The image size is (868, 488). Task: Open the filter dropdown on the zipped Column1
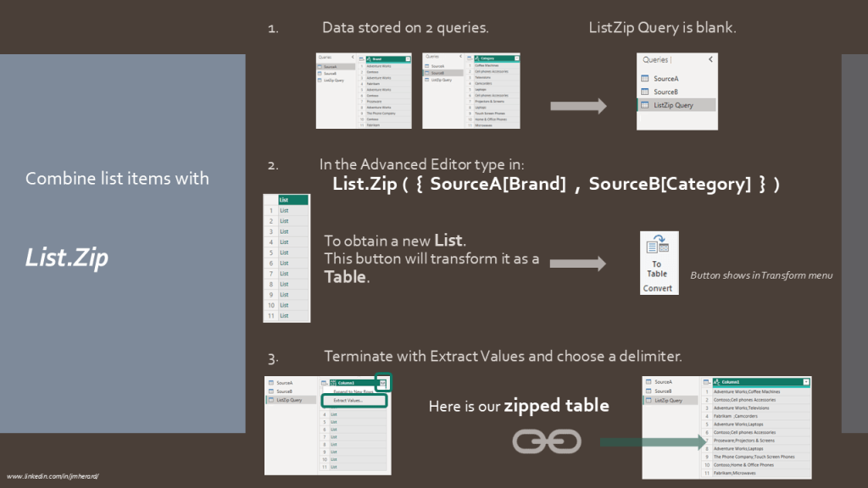[806, 382]
